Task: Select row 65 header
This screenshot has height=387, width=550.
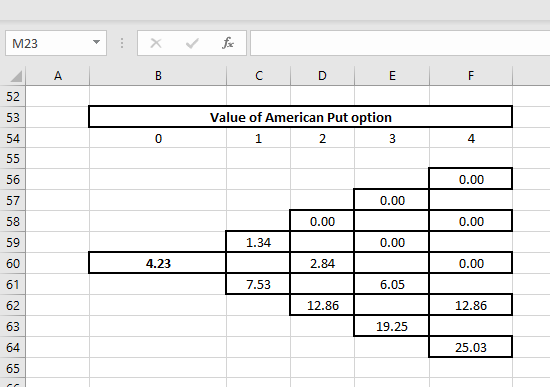Action: tap(13, 368)
